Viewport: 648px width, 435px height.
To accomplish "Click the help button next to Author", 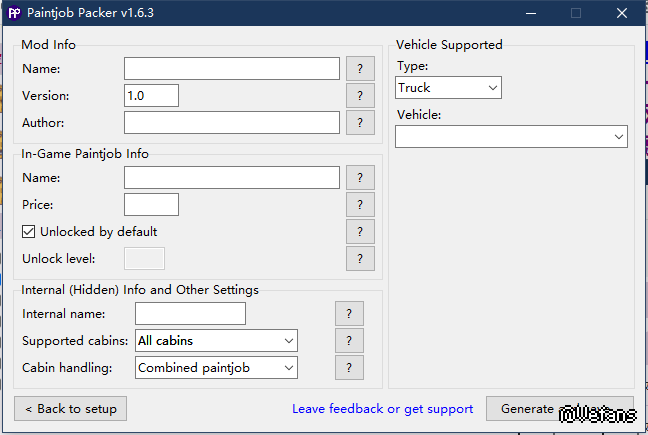I will click(x=360, y=123).
